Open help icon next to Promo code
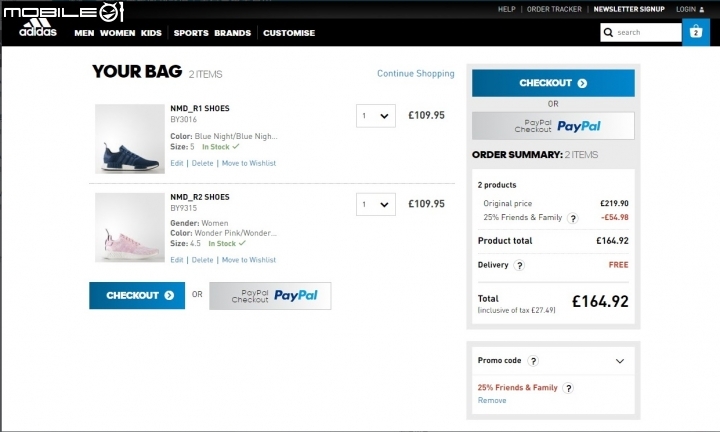720x432 pixels. click(533, 361)
